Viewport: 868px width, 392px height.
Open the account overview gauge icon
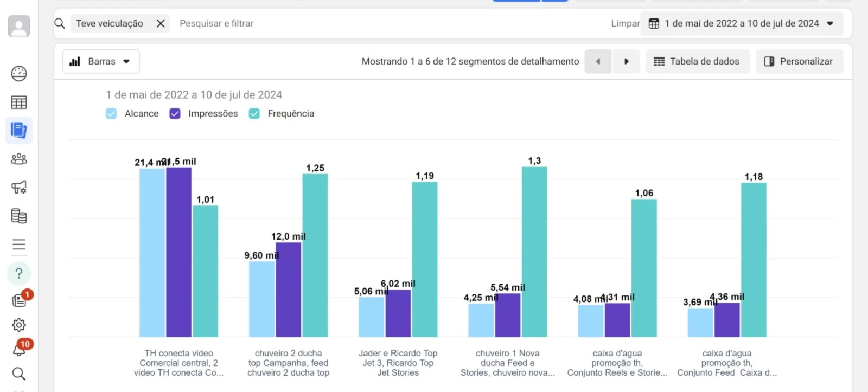[x=19, y=73]
